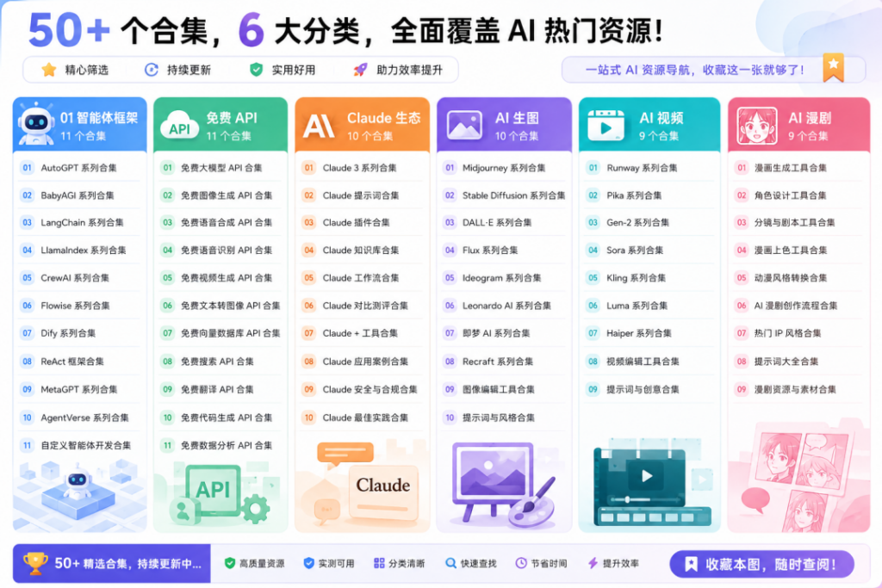This screenshot has height=588, width=882.
Task: Open the AI 漫剧 category header
Action: (x=798, y=125)
